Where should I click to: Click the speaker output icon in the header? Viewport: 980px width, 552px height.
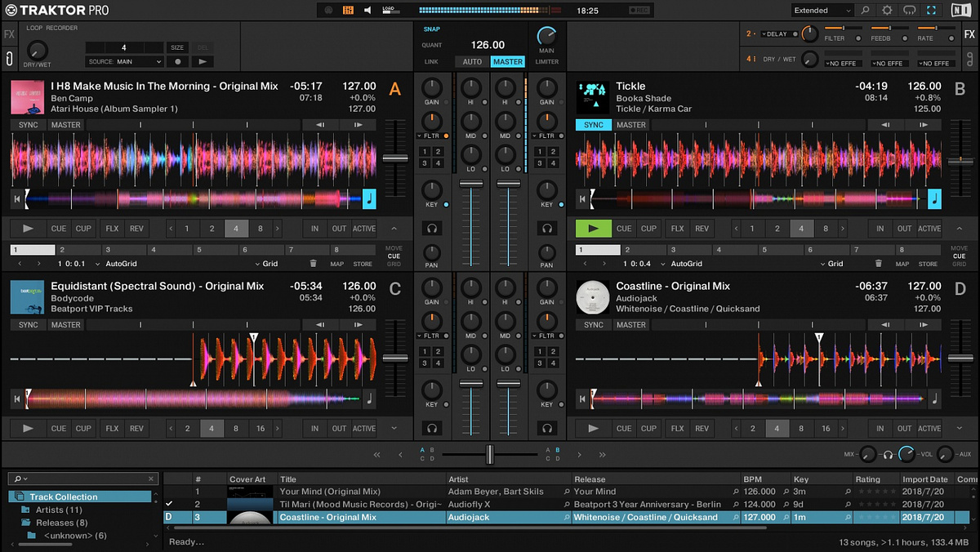click(x=367, y=10)
